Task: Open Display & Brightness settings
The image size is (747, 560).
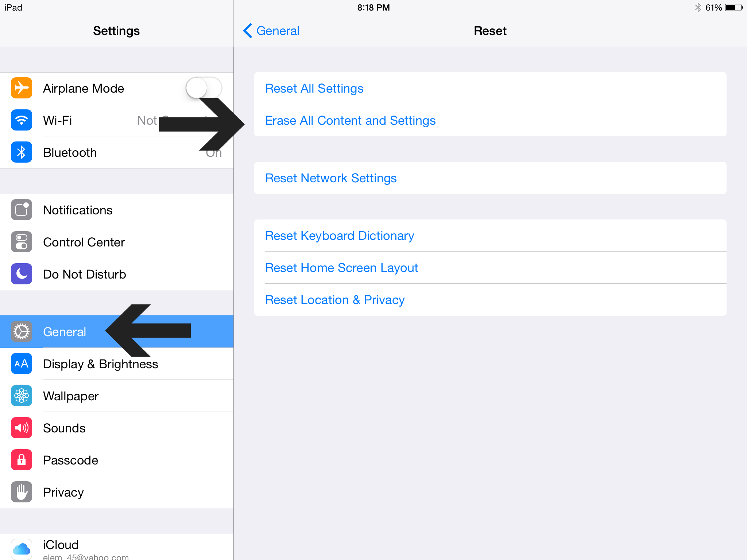Action: point(117,363)
